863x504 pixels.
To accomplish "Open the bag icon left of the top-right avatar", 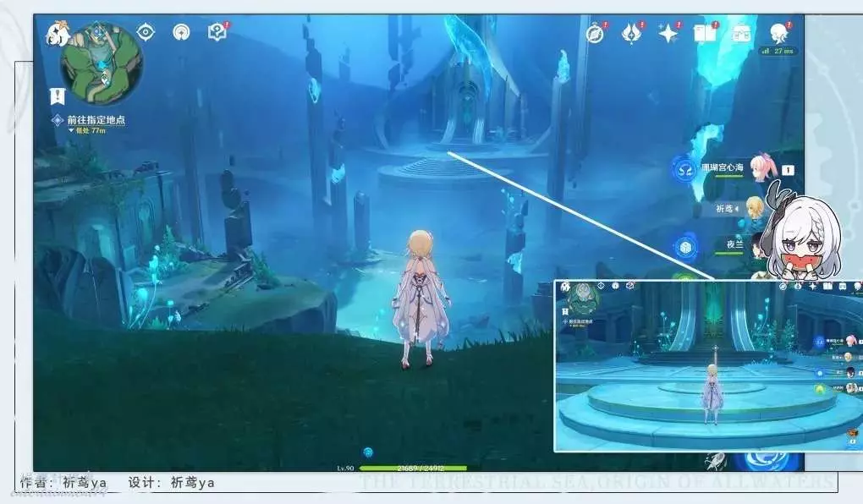I will click(741, 34).
